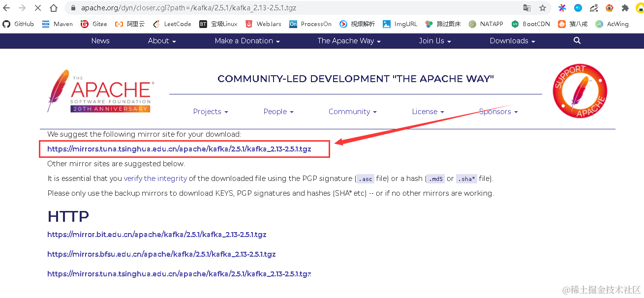Open the People dropdown
This screenshot has width=644, height=298.
[x=278, y=112]
